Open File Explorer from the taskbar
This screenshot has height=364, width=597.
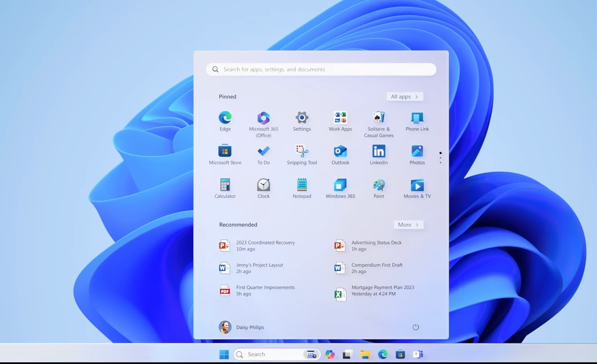[365, 354]
